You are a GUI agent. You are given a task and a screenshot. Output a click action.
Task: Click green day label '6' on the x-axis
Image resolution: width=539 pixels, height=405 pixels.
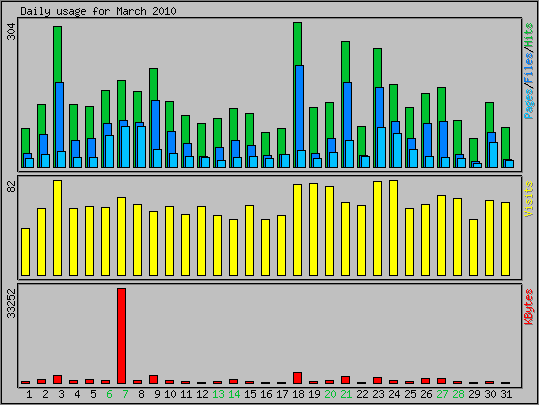109,394
